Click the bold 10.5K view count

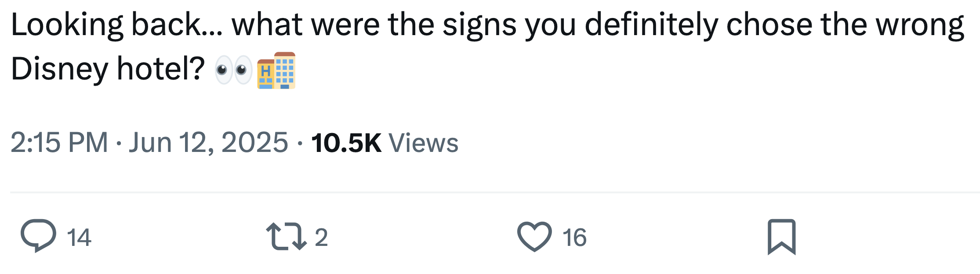pos(346,143)
